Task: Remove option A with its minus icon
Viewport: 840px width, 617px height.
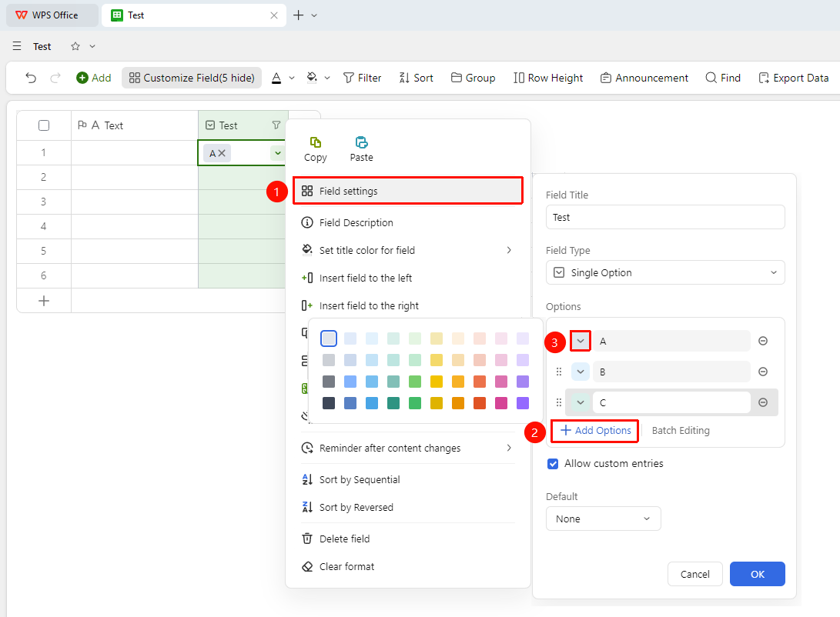Action: (763, 341)
